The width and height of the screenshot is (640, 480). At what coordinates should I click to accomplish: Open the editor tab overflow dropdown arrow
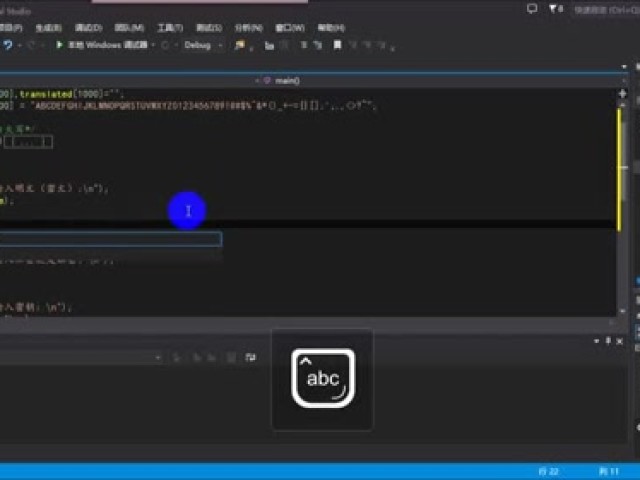(624, 66)
